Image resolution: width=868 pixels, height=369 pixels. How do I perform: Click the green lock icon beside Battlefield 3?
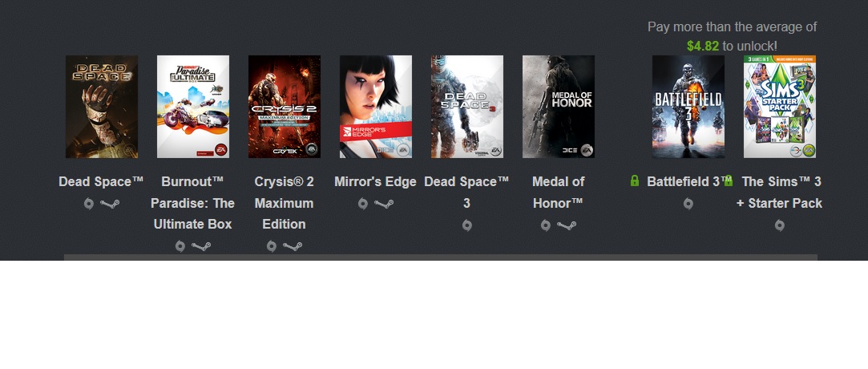pyautogui.click(x=635, y=180)
